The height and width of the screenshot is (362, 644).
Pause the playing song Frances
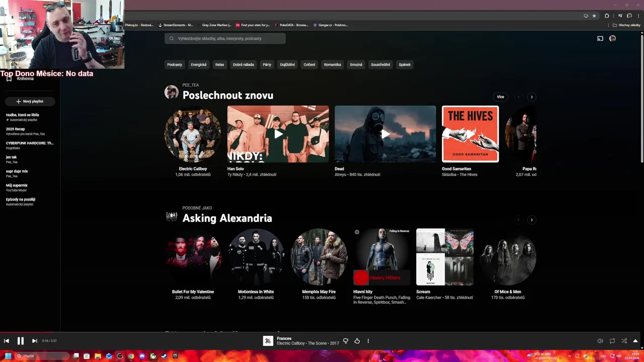pyautogui.click(x=21, y=341)
